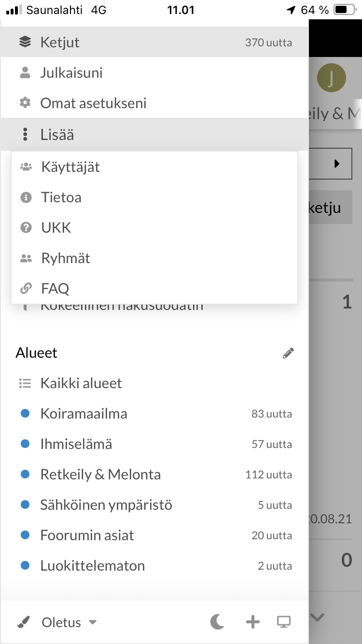362x644 pixels.
Task: Click the right arrow dropdown button
Action: (x=337, y=164)
